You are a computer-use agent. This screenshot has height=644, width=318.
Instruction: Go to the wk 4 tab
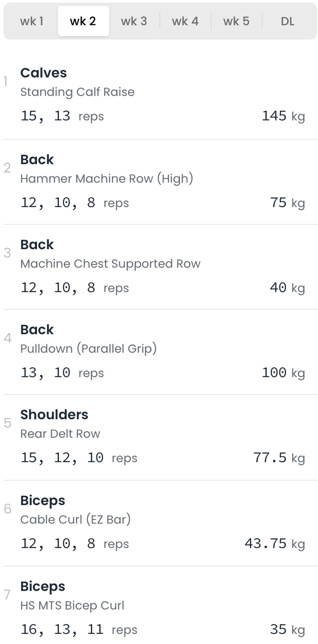(185, 21)
